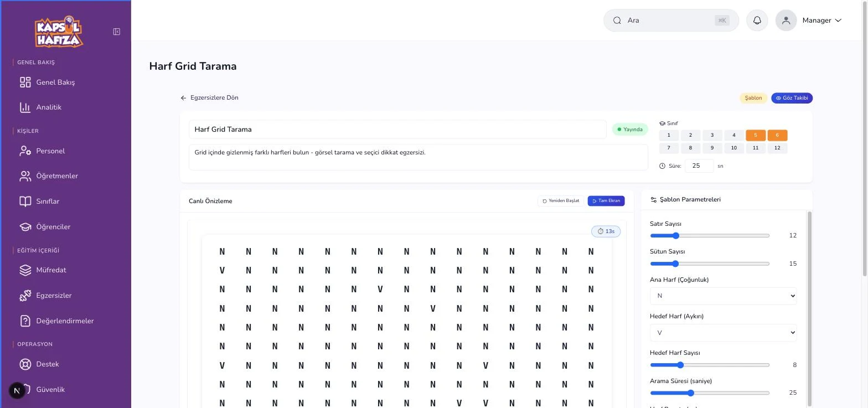The height and width of the screenshot is (408, 868).
Task: Click the Süre seconds input
Action: tap(699, 166)
